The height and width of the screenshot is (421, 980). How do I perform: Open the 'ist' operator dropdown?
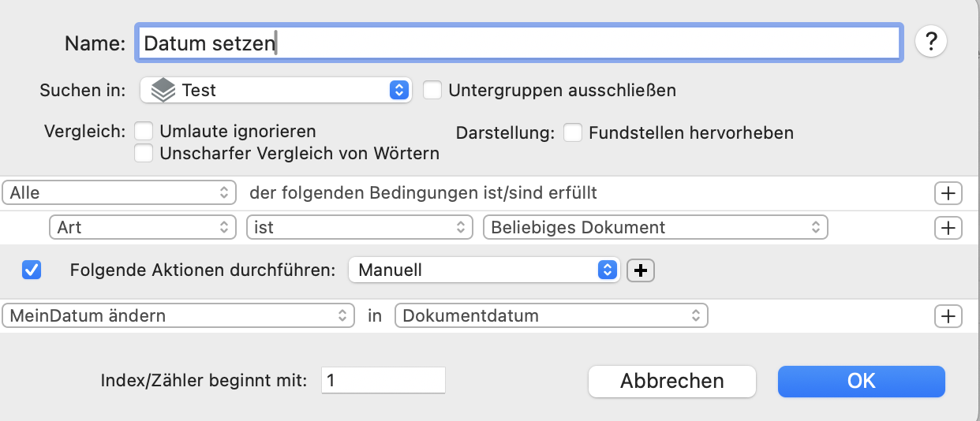click(360, 228)
